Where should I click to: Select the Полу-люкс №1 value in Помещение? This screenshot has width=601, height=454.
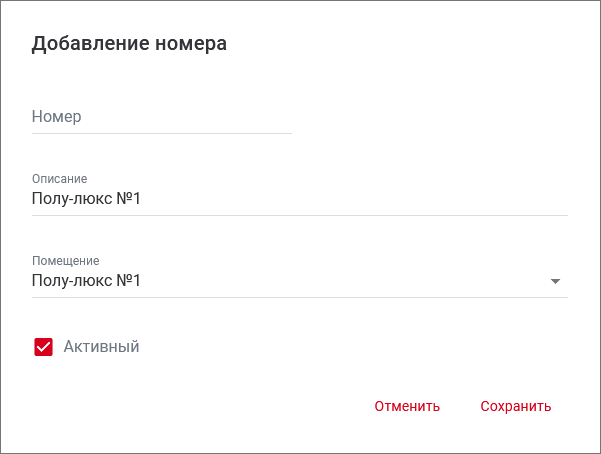click(x=86, y=281)
